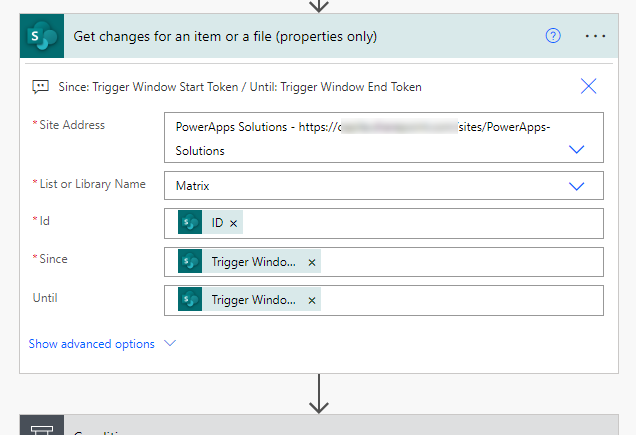
Task: Expand the Site Address dropdown
Action: coord(576,149)
